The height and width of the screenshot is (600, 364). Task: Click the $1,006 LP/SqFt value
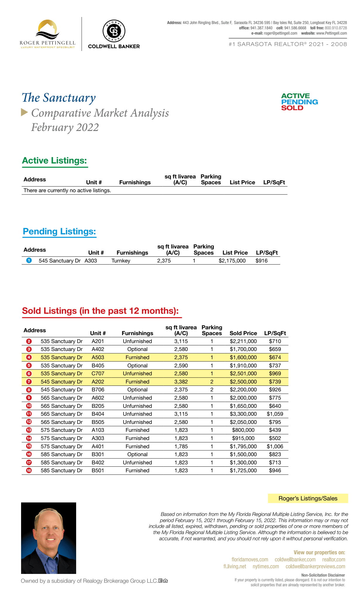click(x=275, y=446)
